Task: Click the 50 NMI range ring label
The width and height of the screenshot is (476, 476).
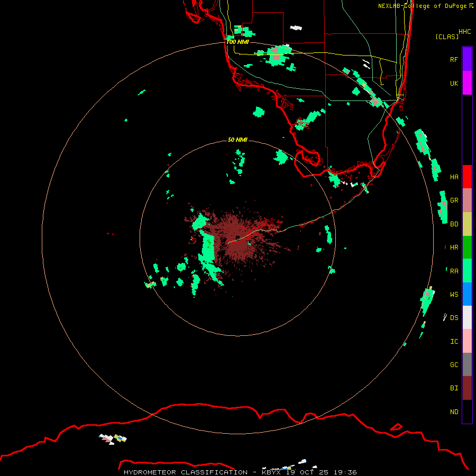Action: click(237, 140)
